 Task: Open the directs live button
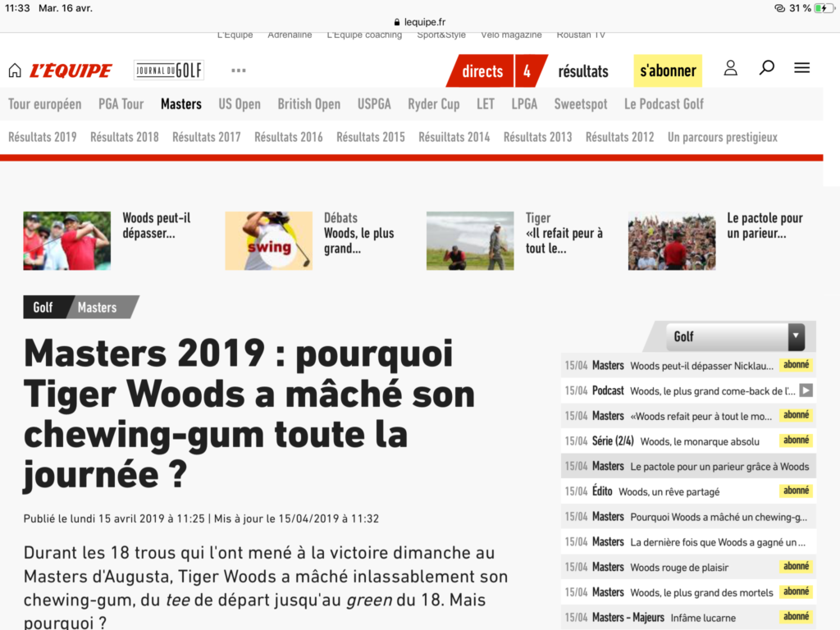click(480, 71)
